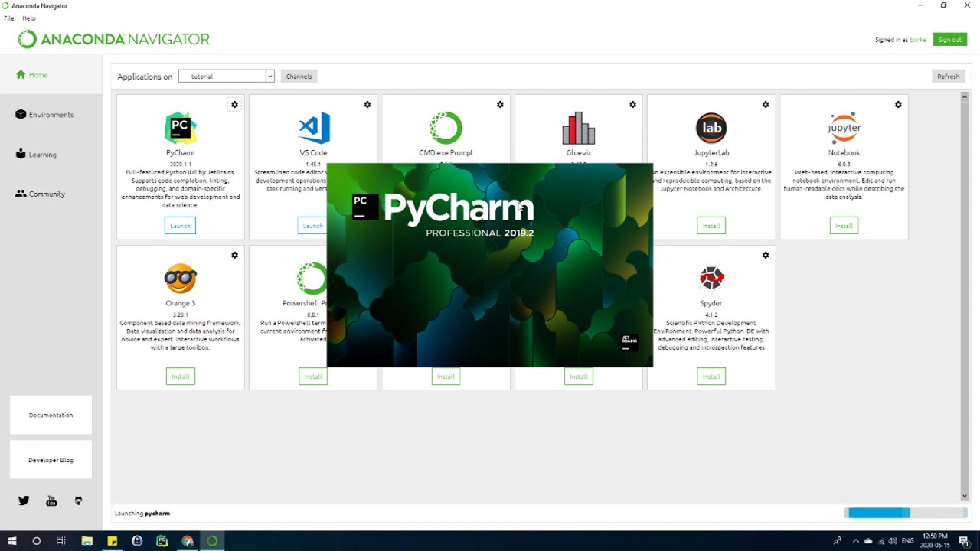The height and width of the screenshot is (551, 980).
Task: Open Anaconda's YouTube channel icon
Action: (x=51, y=500)
